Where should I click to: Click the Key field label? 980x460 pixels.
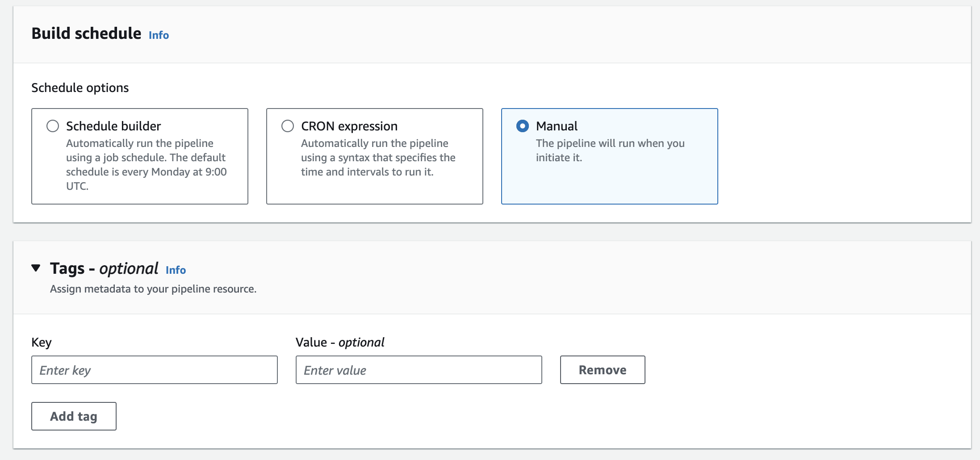42,342
